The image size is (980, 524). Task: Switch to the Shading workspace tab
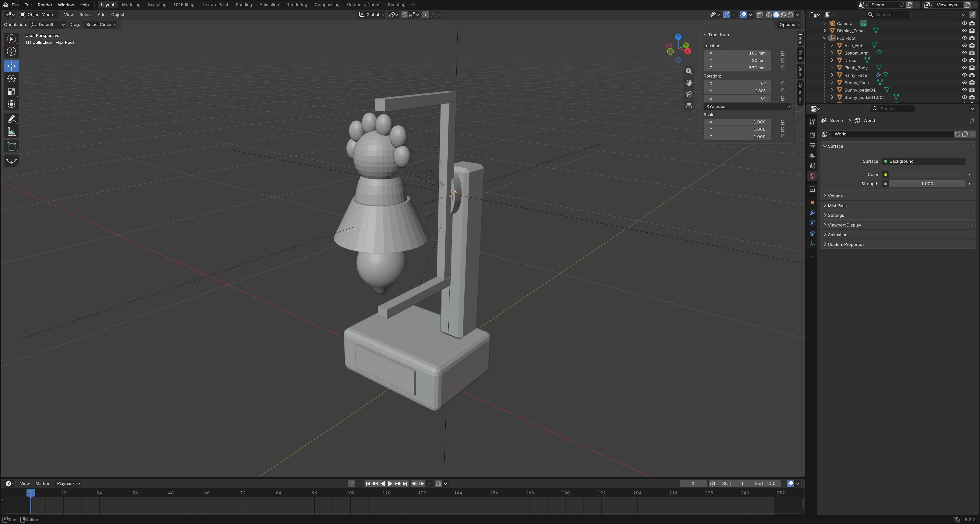[x=244, y=5]
